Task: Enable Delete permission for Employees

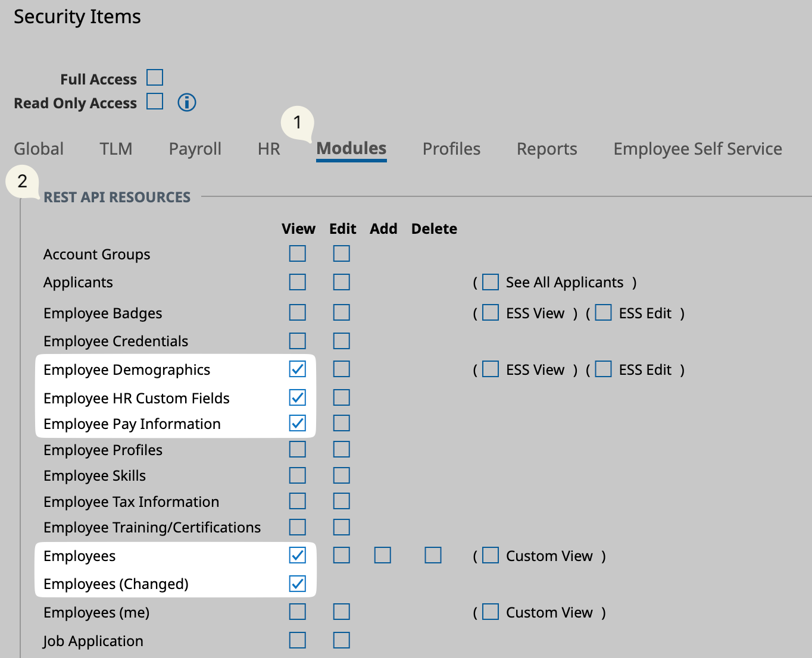Action: click(433, 555)
